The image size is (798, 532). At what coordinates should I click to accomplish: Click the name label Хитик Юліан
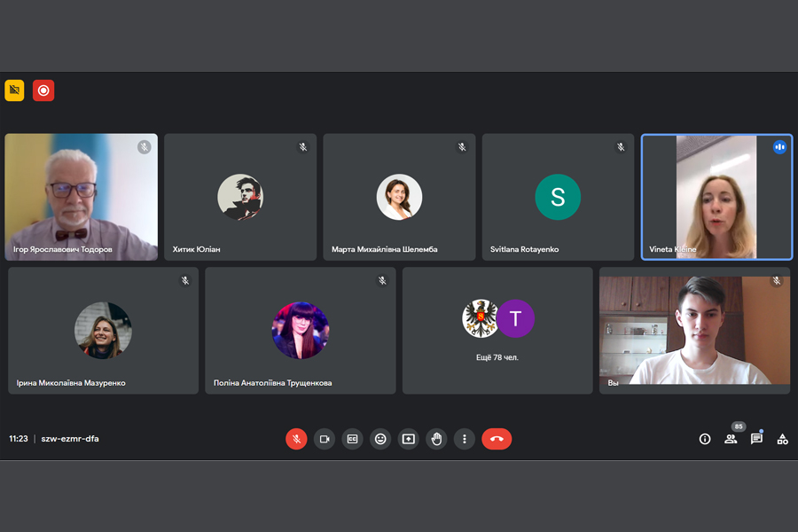(197, 249)
